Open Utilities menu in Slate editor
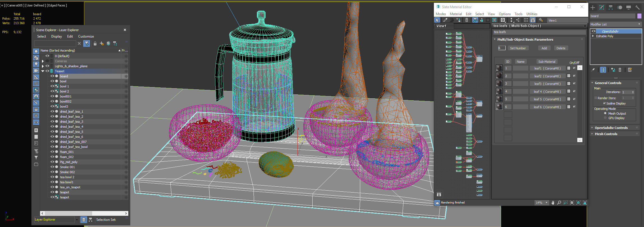This screenshot has width=644, height=227. [532, 14]
